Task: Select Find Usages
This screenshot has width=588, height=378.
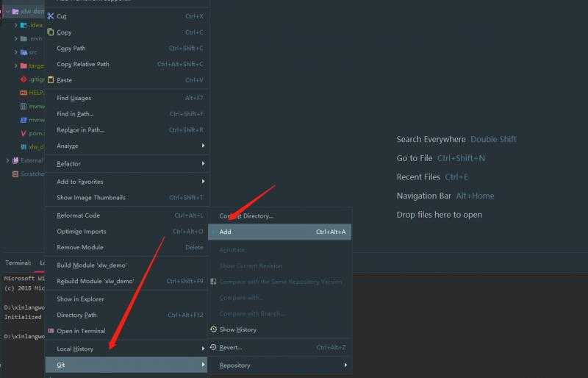Action: coord(126,98)
